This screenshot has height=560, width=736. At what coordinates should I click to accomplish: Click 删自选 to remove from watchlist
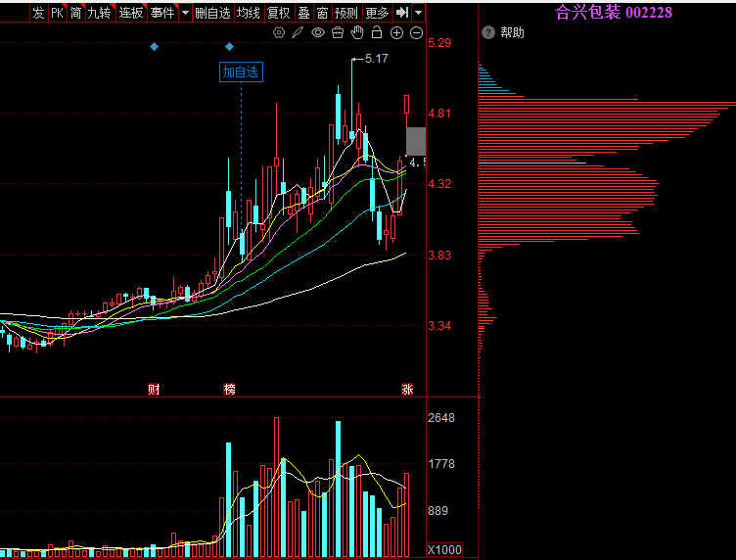tap(212, 13)
